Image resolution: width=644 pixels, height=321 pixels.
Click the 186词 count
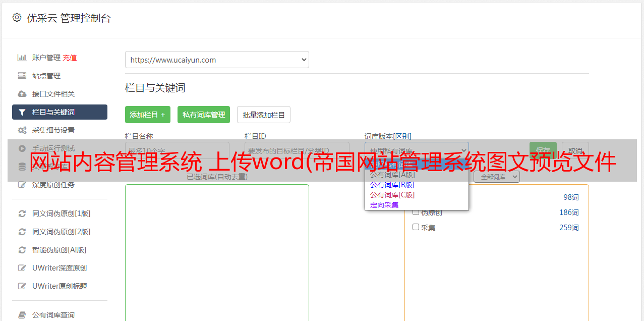[569, 212]
